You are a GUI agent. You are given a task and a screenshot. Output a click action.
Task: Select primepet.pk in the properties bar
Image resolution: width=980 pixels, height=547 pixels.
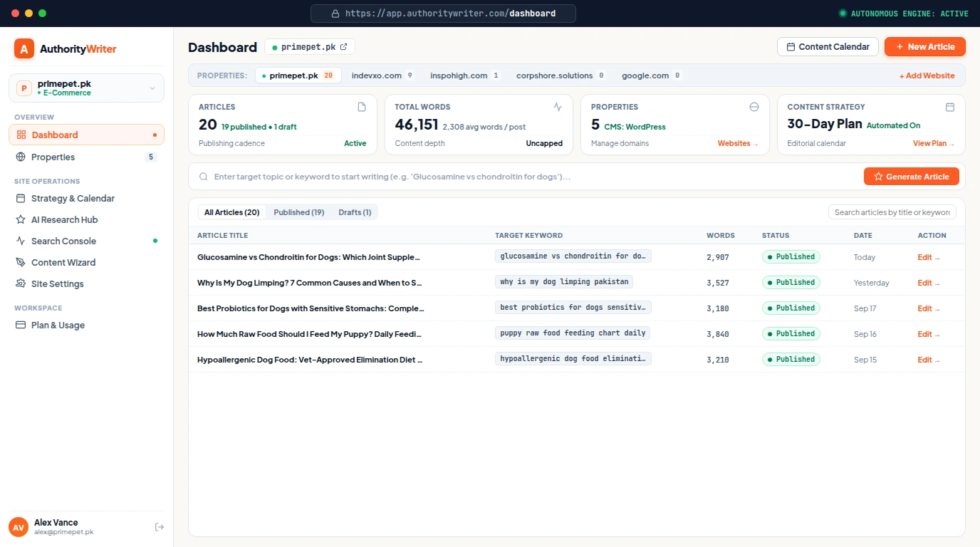tap(298, 75)
